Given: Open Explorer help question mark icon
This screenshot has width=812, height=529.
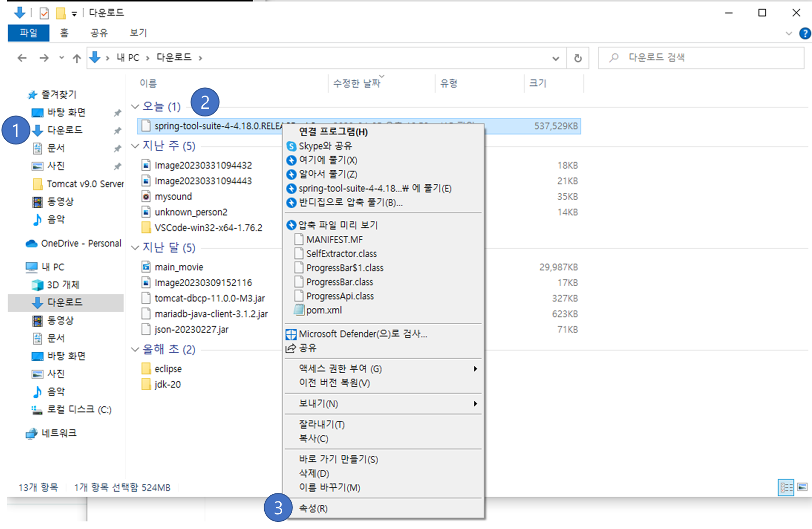Looking at the screenshot, I should pos(805,33).
